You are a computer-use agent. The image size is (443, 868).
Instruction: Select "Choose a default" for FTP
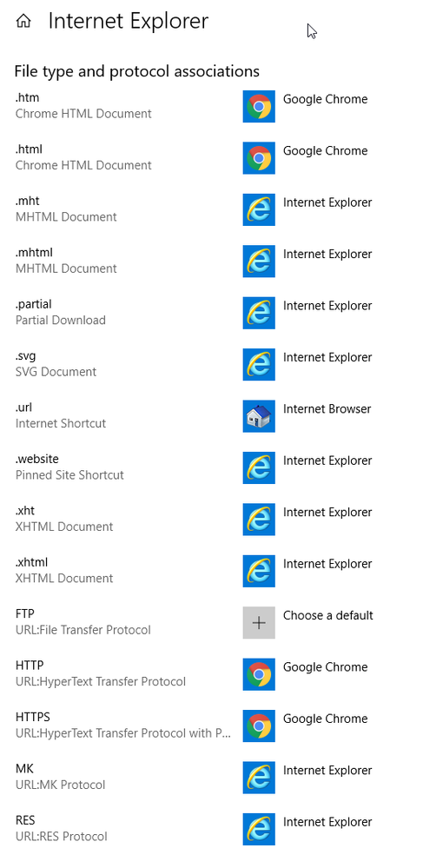click(x=327, y=615)
